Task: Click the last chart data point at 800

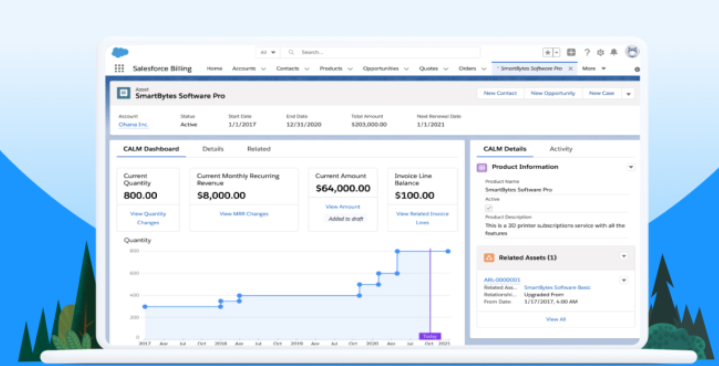Action: (448, 251)
